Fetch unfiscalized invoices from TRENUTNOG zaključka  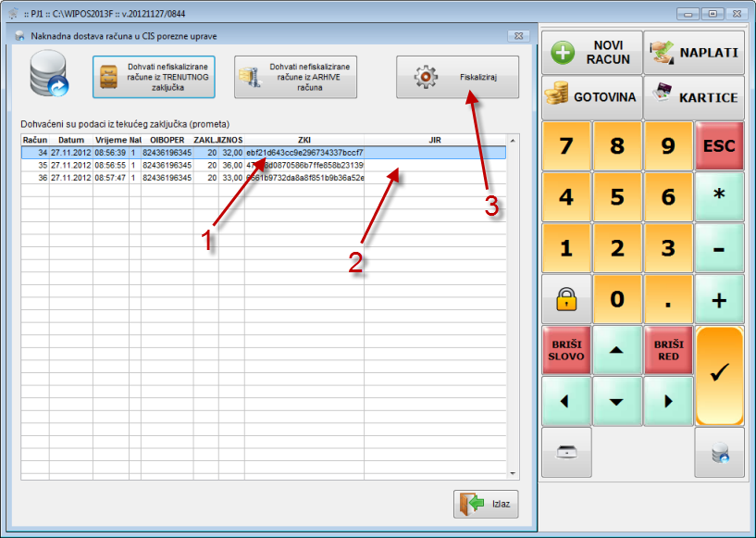(x=154, y=78)
